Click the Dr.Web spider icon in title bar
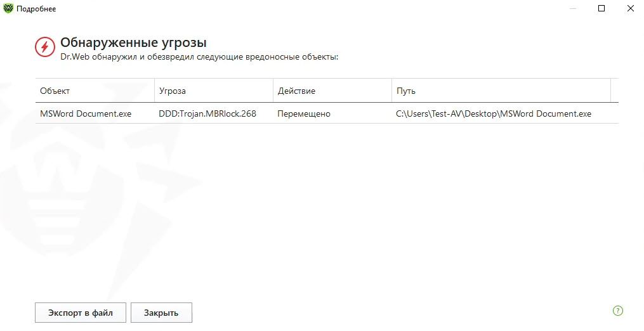This screenshot has width=644, height=331. (8, 8)
